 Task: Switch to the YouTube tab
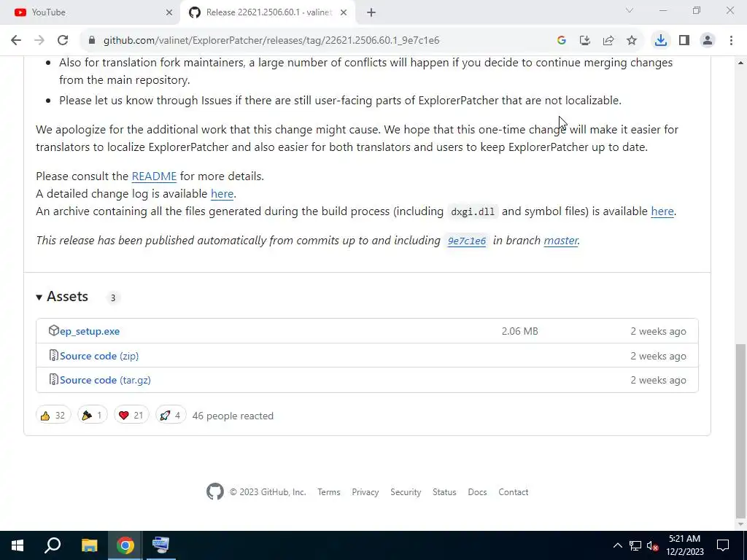click(90, 12)
